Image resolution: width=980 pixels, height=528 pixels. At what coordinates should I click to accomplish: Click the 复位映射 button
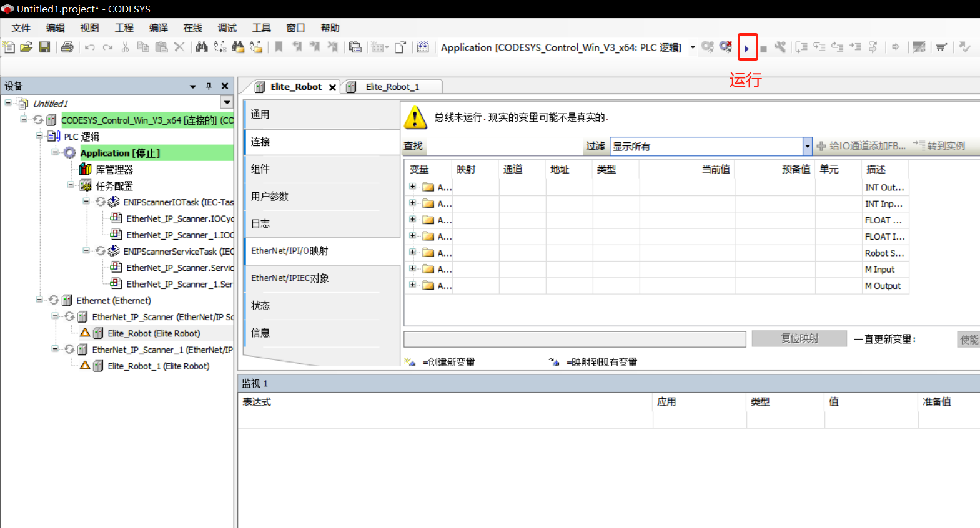[799, 338]
